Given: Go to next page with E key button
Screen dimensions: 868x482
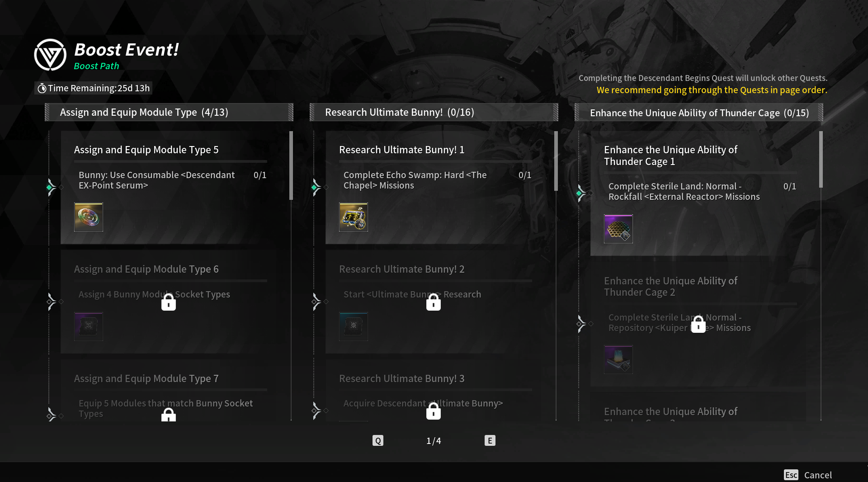Looking at the screenshot, I should [x=490, y=440].
